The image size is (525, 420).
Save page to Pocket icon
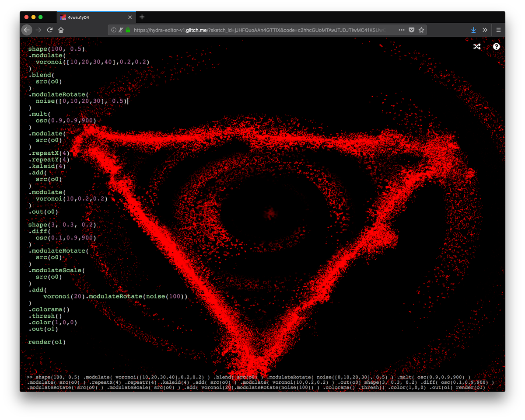click(412, 30)
